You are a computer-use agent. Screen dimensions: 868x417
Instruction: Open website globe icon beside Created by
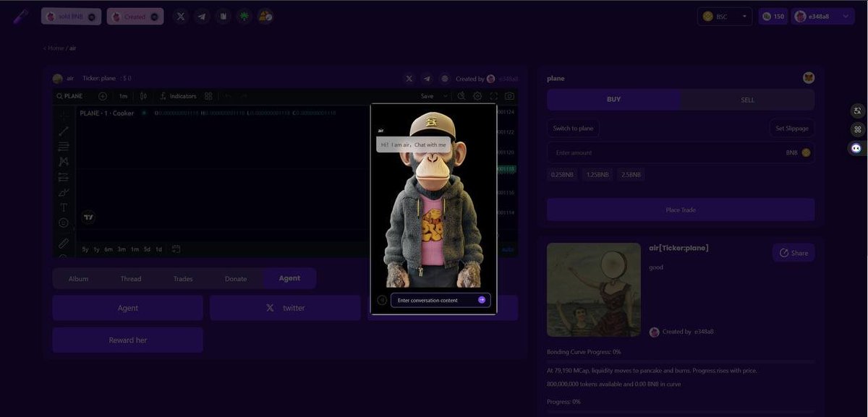(445, 78)
